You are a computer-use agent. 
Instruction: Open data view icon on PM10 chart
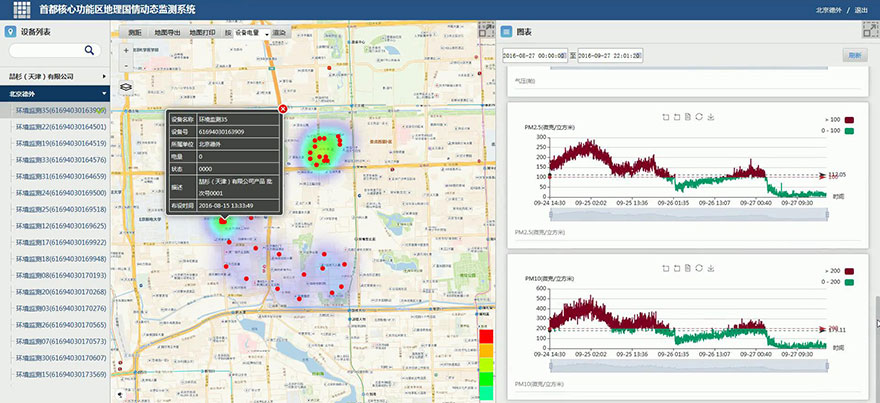[688, 266]
